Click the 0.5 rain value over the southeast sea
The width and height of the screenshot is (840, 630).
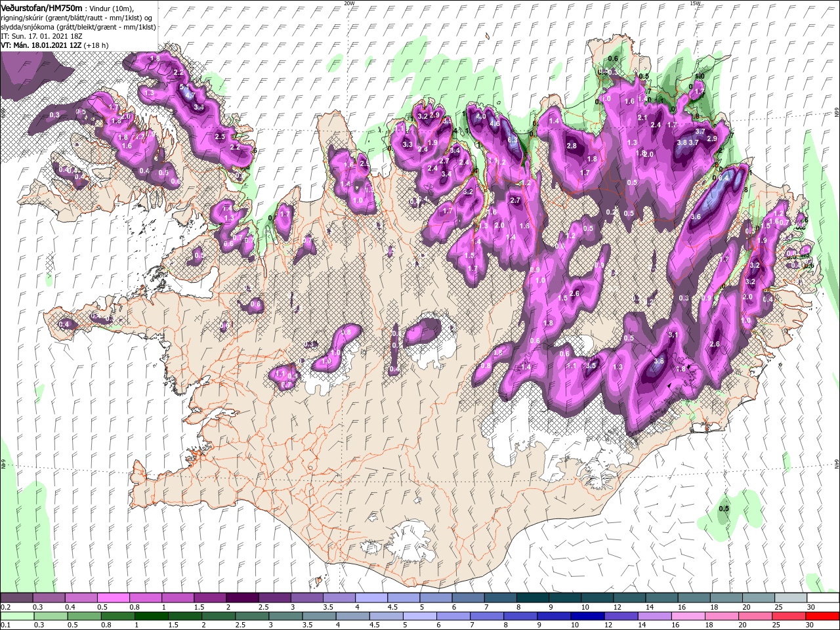pyautogui.click(x=724, y=509)
